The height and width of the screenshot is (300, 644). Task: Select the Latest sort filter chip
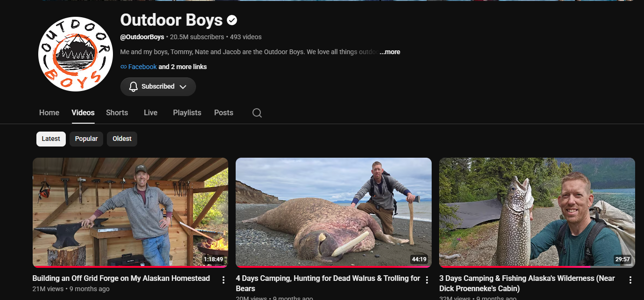[51, 139]
